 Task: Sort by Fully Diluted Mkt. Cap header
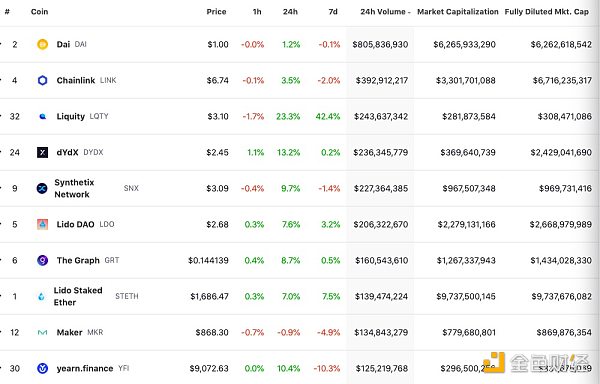point(546,12)
